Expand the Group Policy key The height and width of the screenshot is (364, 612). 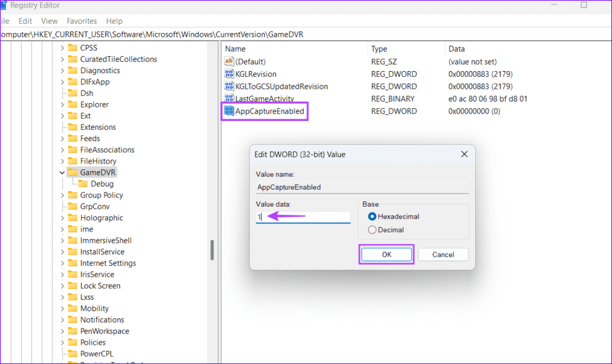62,195
